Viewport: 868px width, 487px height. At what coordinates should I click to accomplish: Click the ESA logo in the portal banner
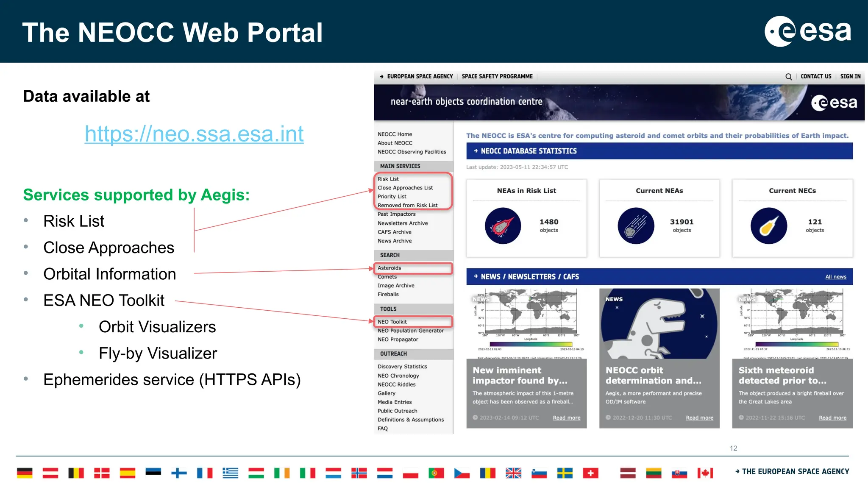tap(834, 103)
